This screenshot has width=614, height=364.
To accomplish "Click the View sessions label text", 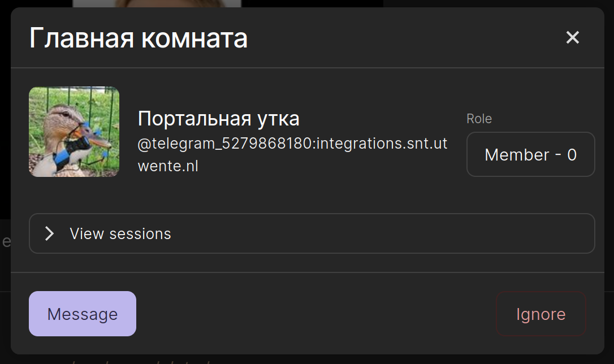I will [x=120, y=234].
